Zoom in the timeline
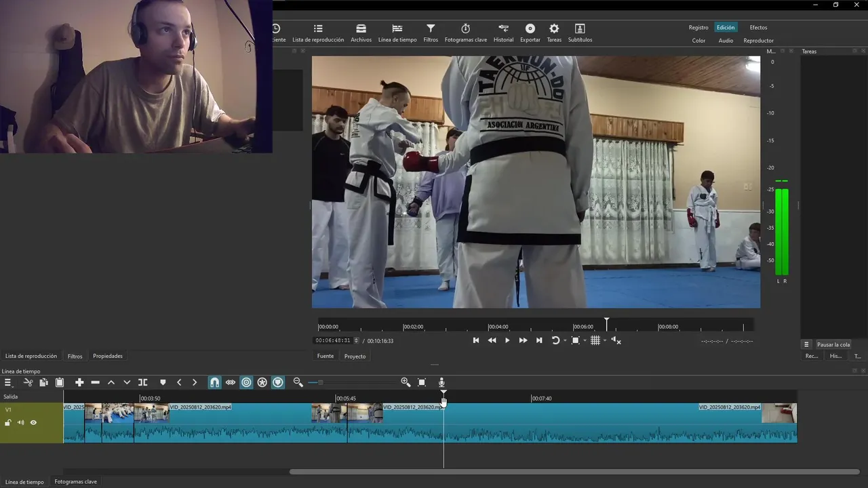 [406, 382]
